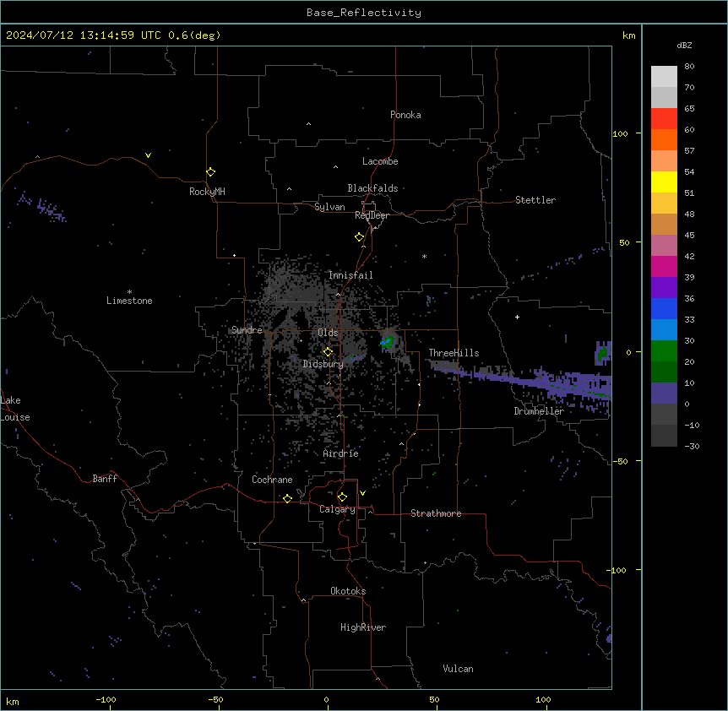This screenshot has height=711, width=728.
Task: Select the Olds city label
Action: [x=328, y=333]
